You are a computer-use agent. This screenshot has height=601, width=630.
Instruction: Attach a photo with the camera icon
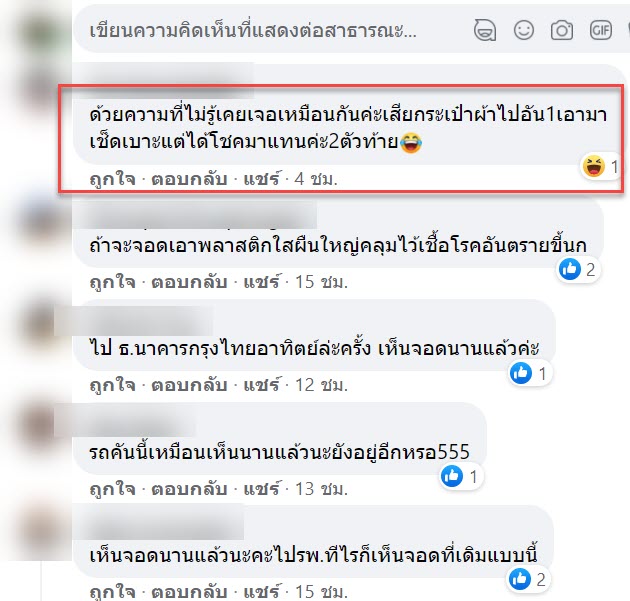562,30
